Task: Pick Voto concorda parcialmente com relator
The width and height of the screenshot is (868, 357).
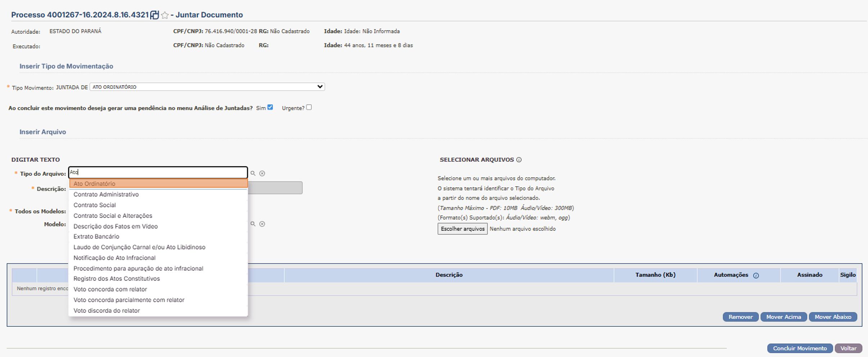Action: click(x=158, y=300)
